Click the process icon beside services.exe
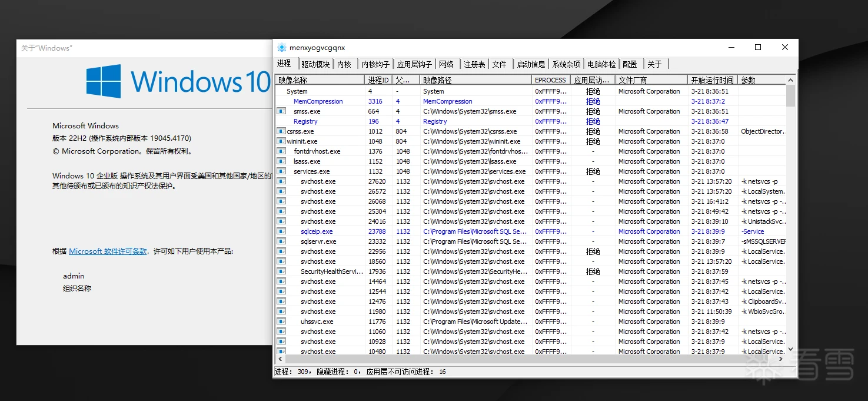 [x=281, y=171]
